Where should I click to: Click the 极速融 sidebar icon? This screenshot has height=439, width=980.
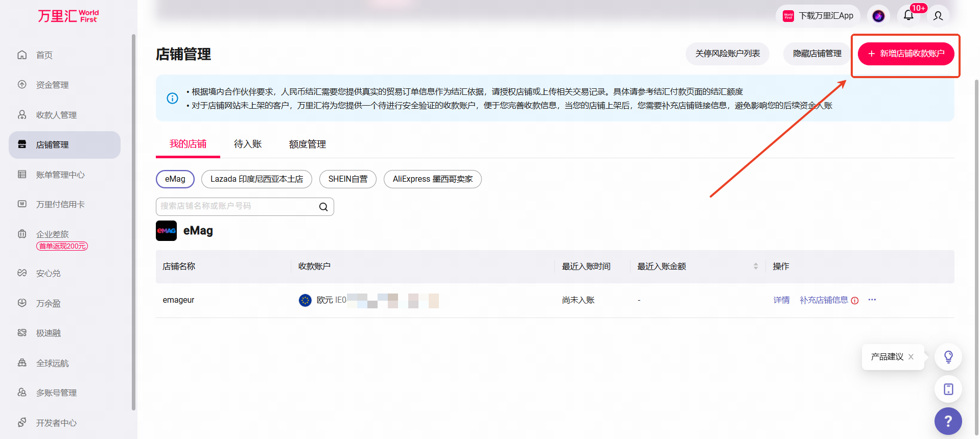[x=22, y=333]
